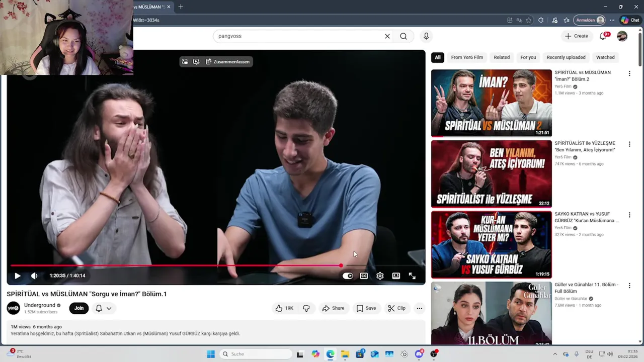Save the video to a playlist
The width and height of the screenshot is (644, 362).
click(x=366, y=308)
